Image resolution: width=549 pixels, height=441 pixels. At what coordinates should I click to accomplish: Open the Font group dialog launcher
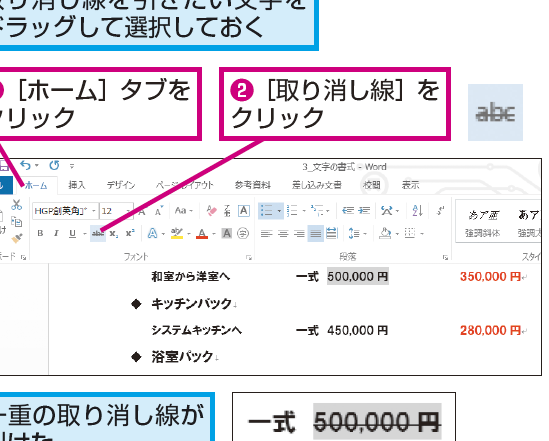(x=249, y=258)
